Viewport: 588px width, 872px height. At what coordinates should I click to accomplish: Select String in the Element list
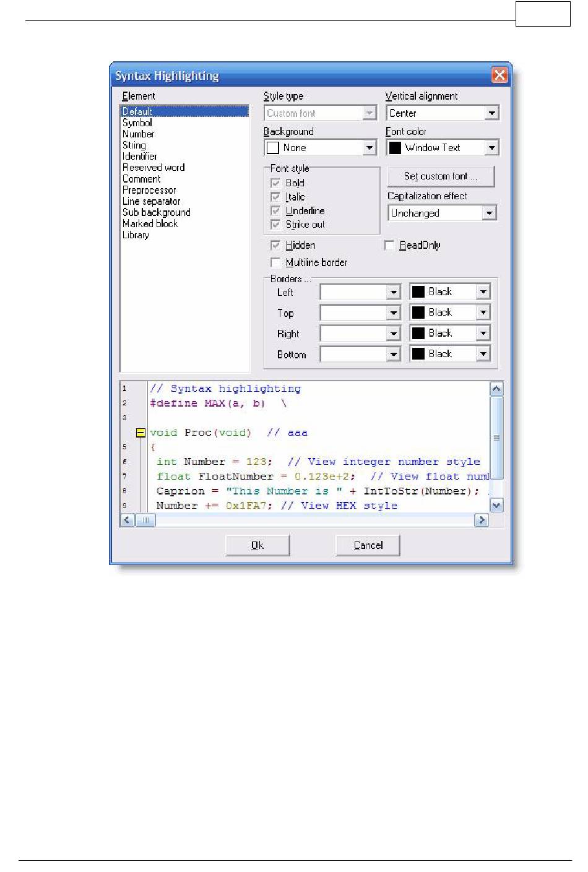click(x=134, y=145)
